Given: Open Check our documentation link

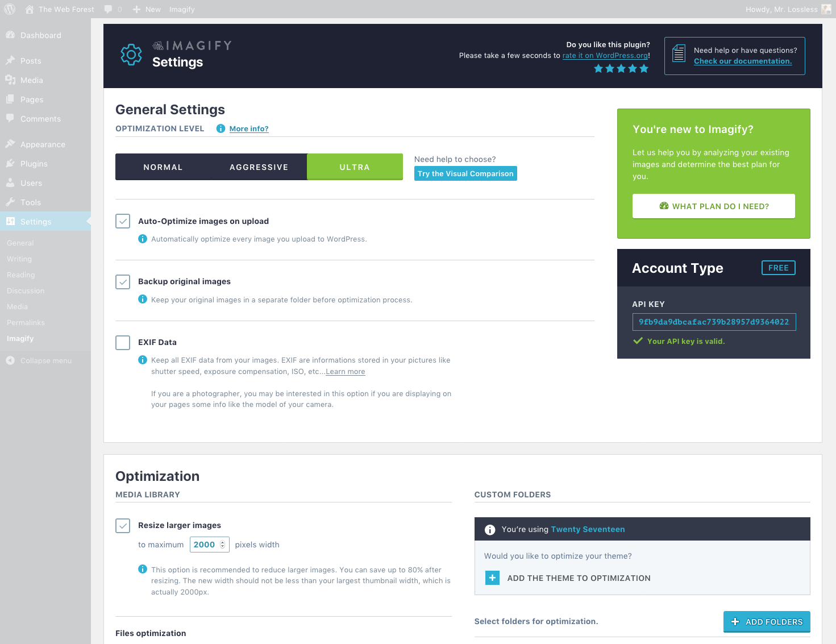Looking at the screenshot, I should click(743, 61).
